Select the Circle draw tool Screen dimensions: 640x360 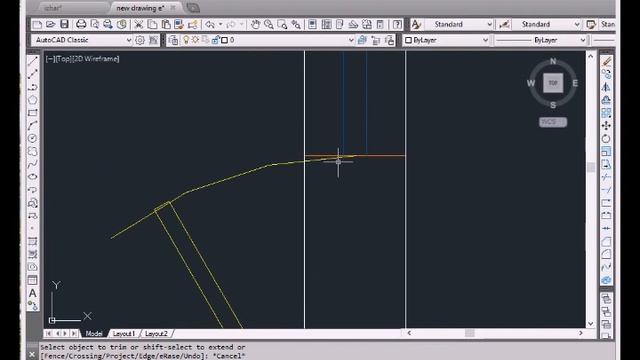(x=33, y=138)
